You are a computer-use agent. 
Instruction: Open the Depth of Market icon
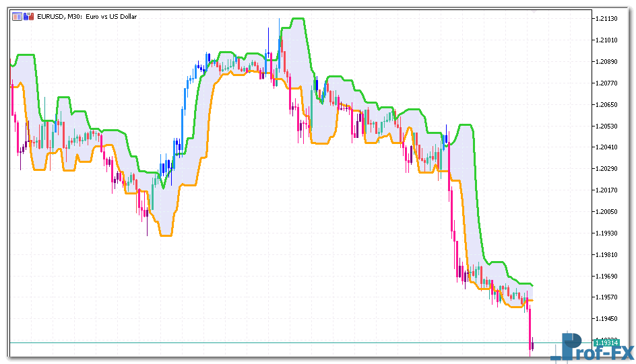point(28,16)
